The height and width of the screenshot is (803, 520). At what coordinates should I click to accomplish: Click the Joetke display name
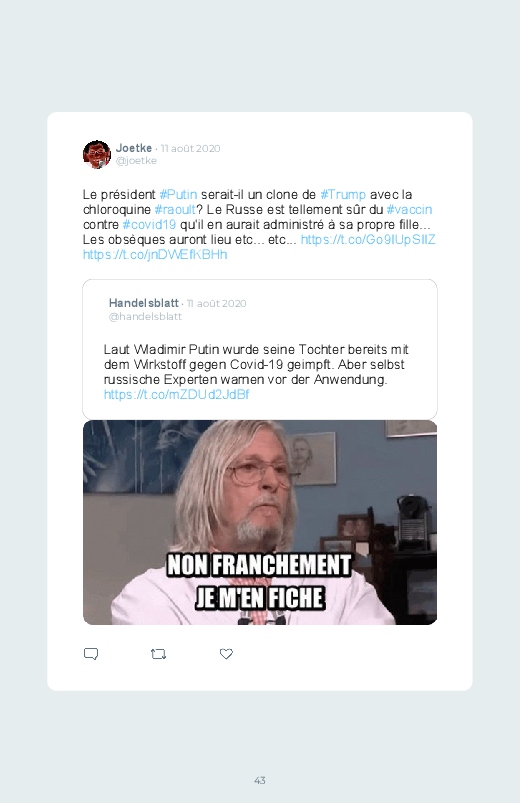(134, 148)
